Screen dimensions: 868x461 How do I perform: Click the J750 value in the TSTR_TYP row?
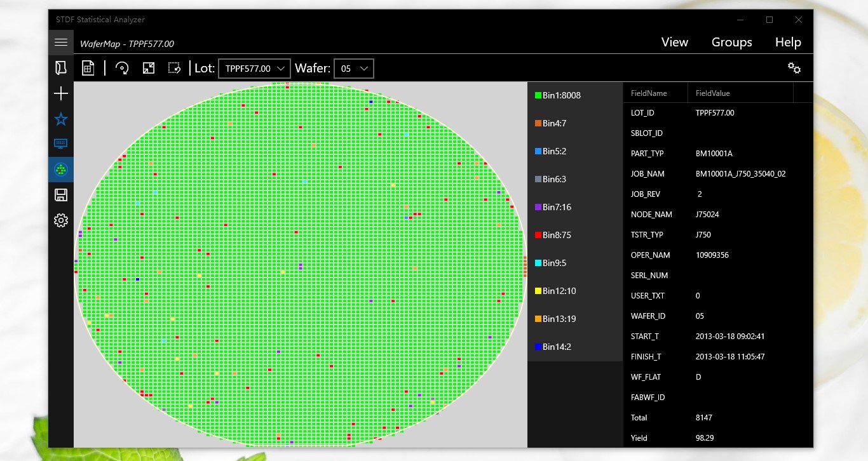coord(703,235)
